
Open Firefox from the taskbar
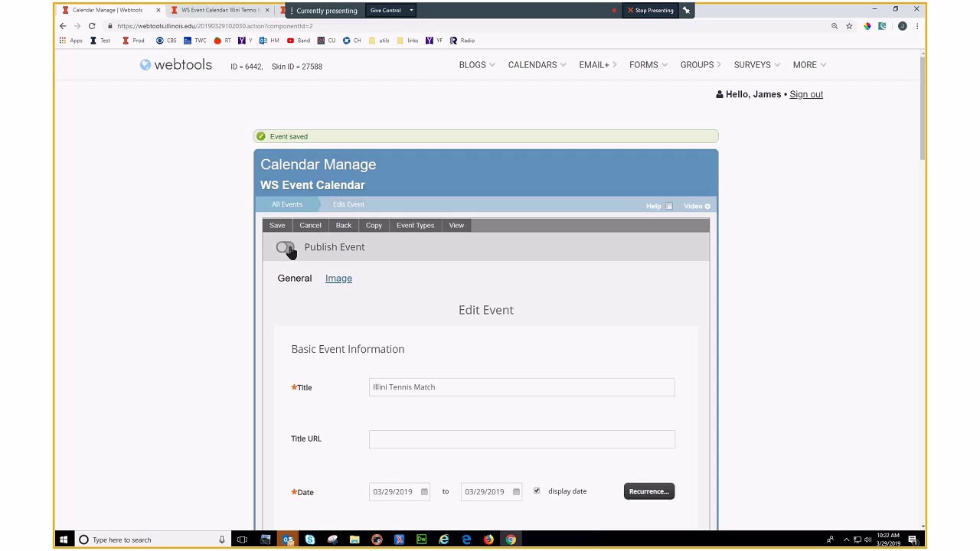(x=488, y=540)
